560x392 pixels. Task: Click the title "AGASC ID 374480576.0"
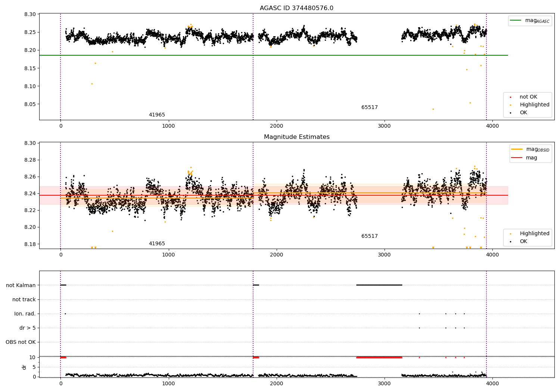coord(296,8)
